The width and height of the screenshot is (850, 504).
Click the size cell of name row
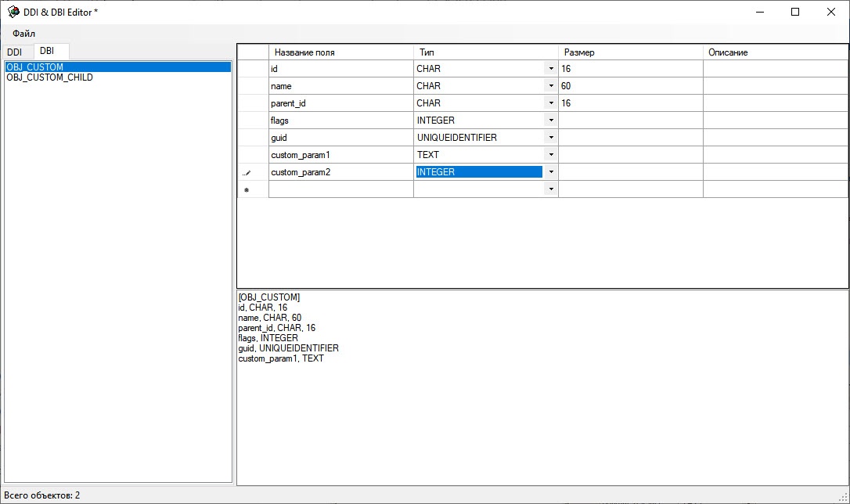point(630,86)
